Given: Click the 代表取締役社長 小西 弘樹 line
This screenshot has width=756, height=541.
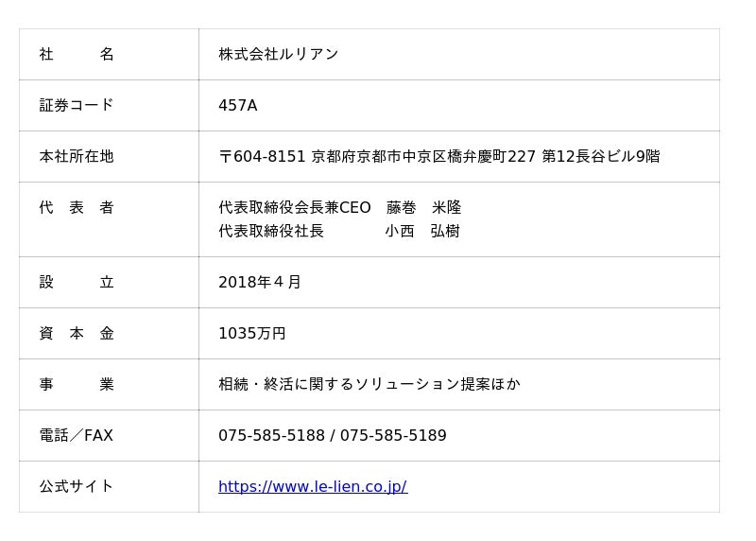Looking at the screenshot, I should tap(338, 231).
